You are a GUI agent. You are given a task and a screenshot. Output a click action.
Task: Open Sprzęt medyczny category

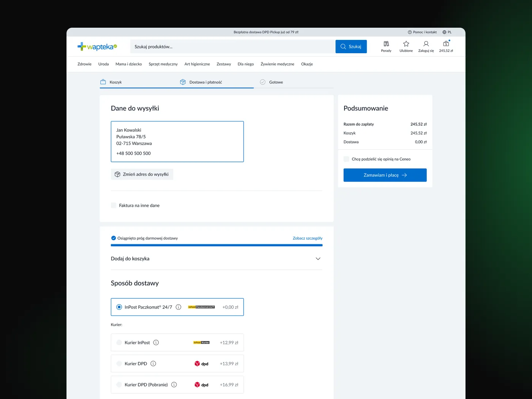(x=163, y=64)
